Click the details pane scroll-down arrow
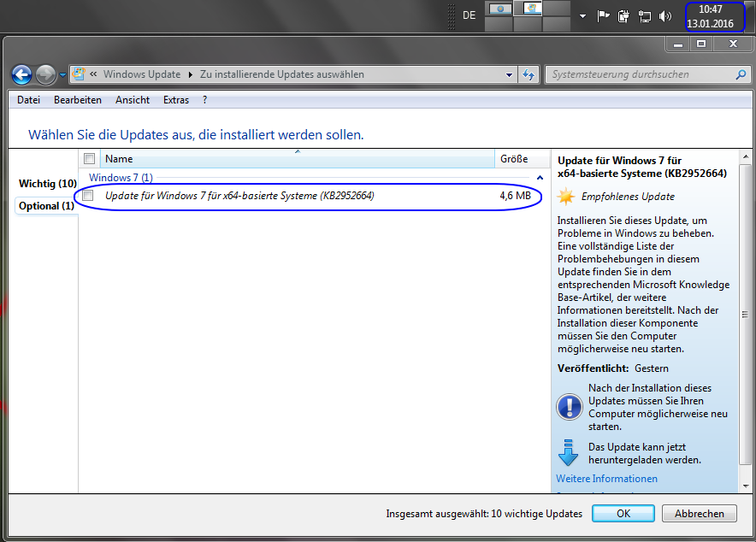756x542 pixels. click(746, 486)
